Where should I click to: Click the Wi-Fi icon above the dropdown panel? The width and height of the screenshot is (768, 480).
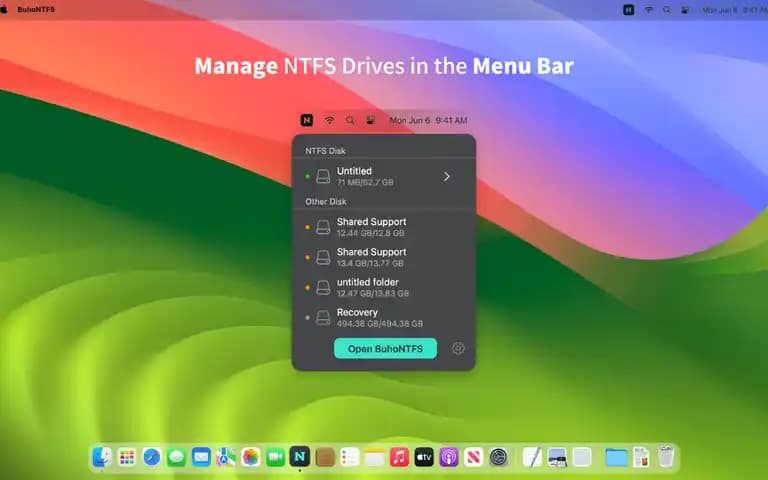329,120
